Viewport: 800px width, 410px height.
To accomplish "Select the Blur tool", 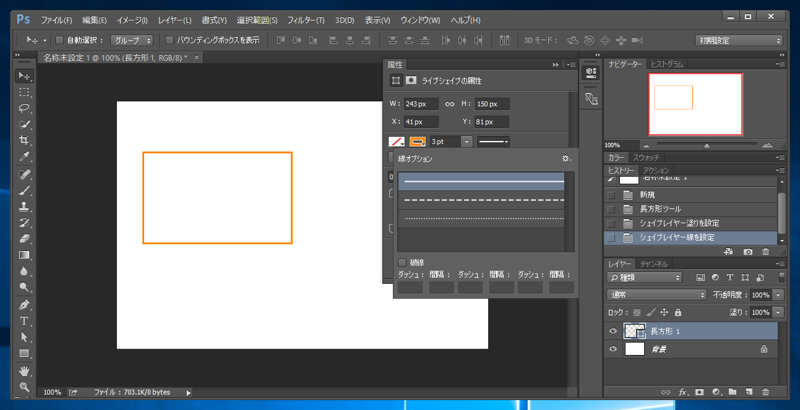I will point(24,271).
